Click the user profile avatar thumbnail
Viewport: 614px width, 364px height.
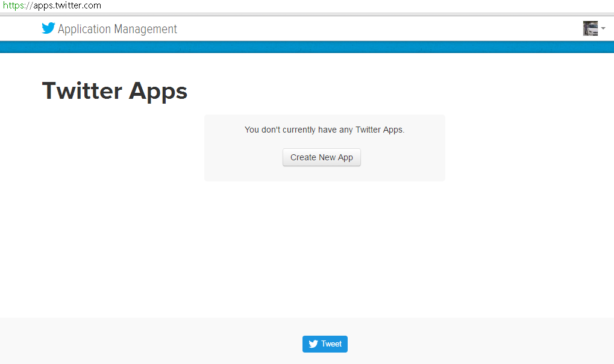click(590, 28)
